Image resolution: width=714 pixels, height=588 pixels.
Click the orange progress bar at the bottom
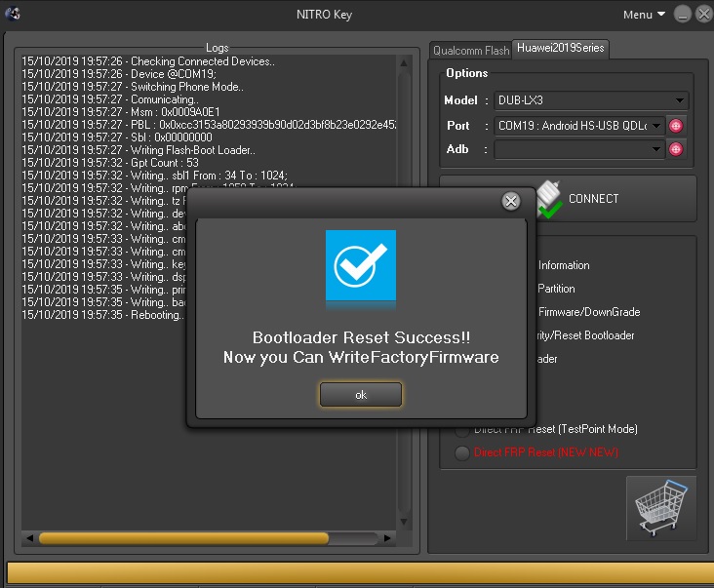point(360,572)
